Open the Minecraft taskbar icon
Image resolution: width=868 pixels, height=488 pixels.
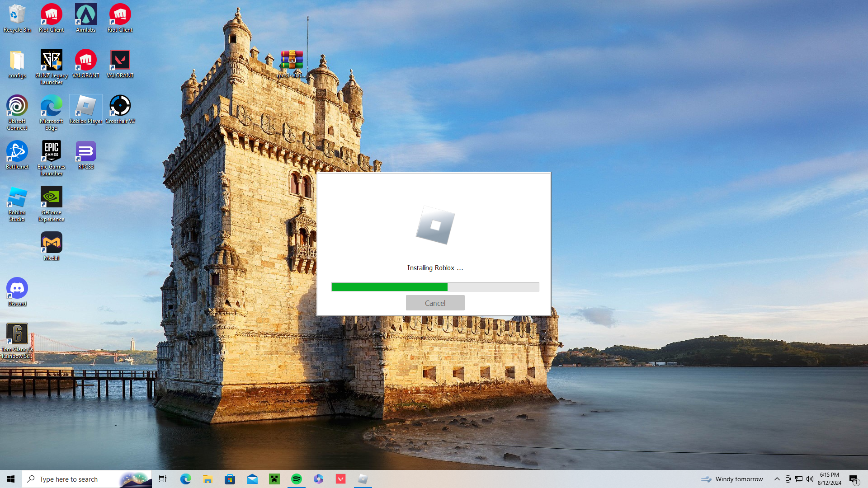tap(274, 479)
